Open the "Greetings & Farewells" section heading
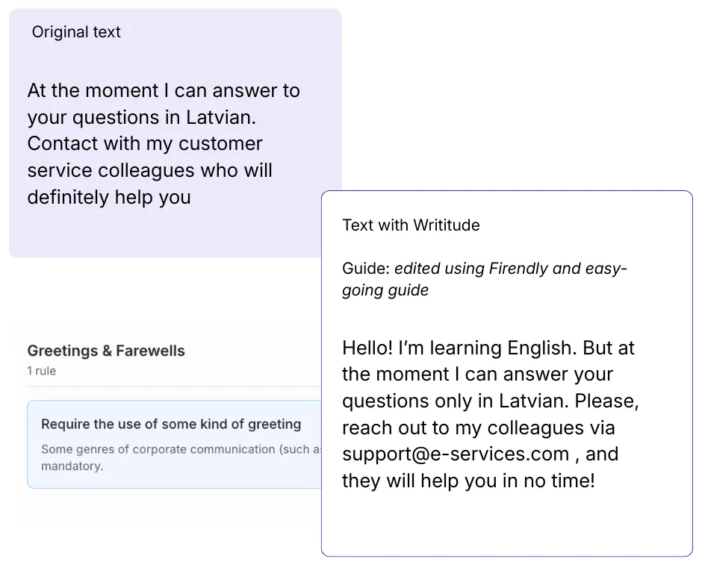The height and width of the screenshot is (588, 702). (106, 351)
